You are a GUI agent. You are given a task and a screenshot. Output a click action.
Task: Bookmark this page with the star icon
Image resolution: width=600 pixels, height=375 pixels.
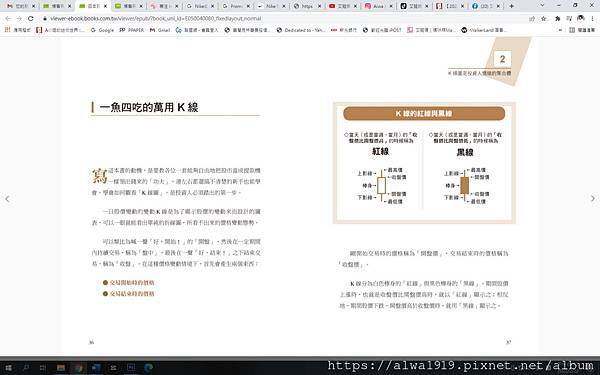544,18
